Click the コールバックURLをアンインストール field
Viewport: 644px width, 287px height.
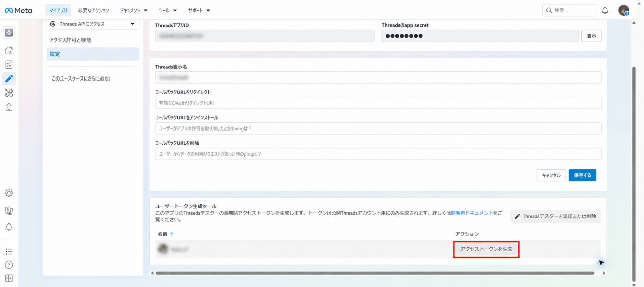[378, 129]
